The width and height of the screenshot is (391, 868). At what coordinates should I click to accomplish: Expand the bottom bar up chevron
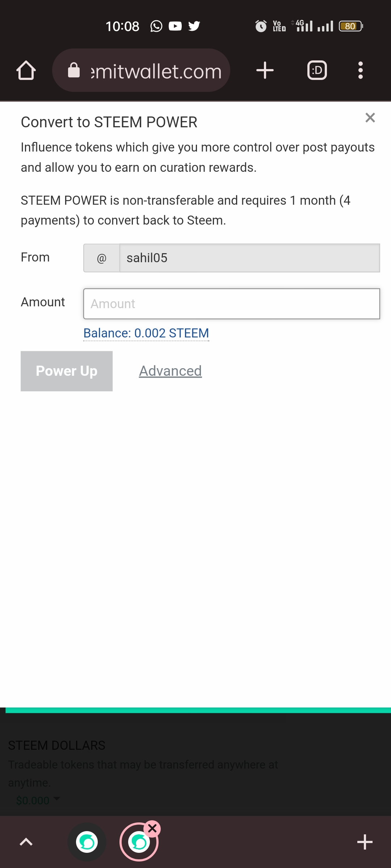(26, 842)
